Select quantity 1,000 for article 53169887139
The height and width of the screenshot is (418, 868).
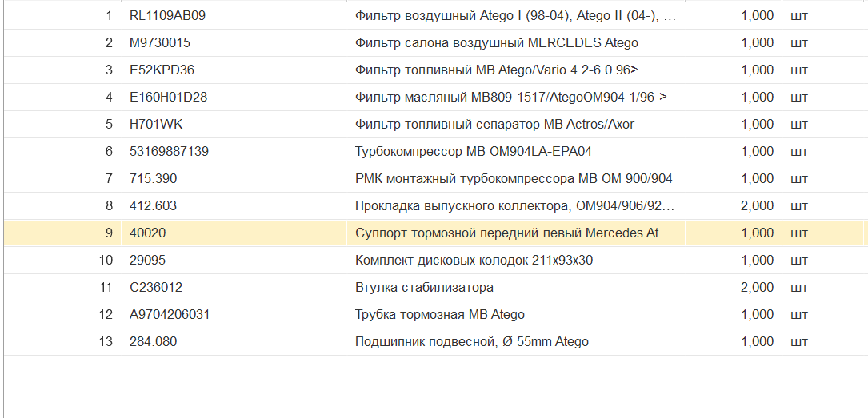point(757,151)
